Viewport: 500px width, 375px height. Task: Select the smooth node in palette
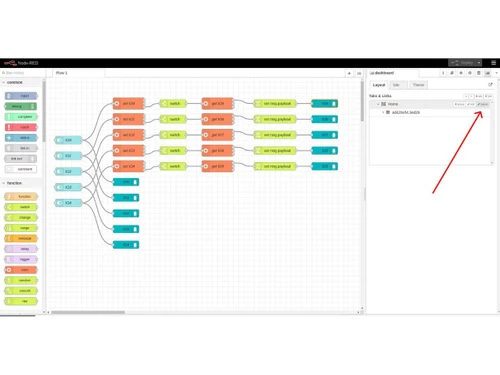pos(21,291)
